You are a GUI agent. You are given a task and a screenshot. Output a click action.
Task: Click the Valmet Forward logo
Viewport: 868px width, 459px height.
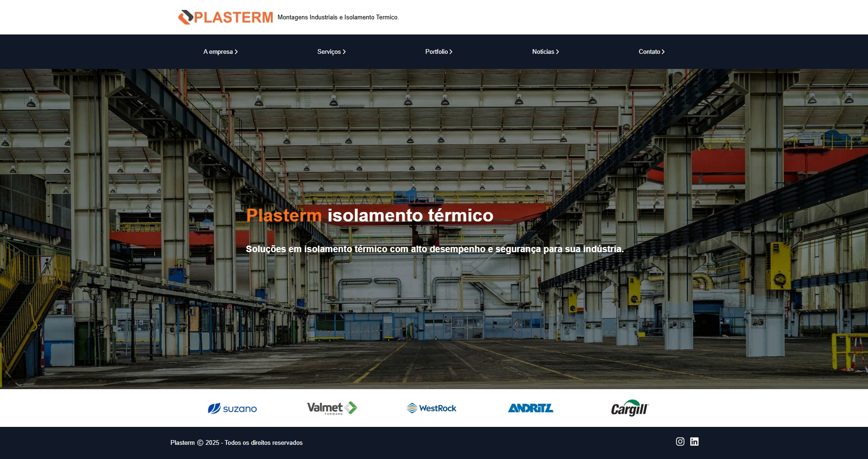tap(332, 408)
